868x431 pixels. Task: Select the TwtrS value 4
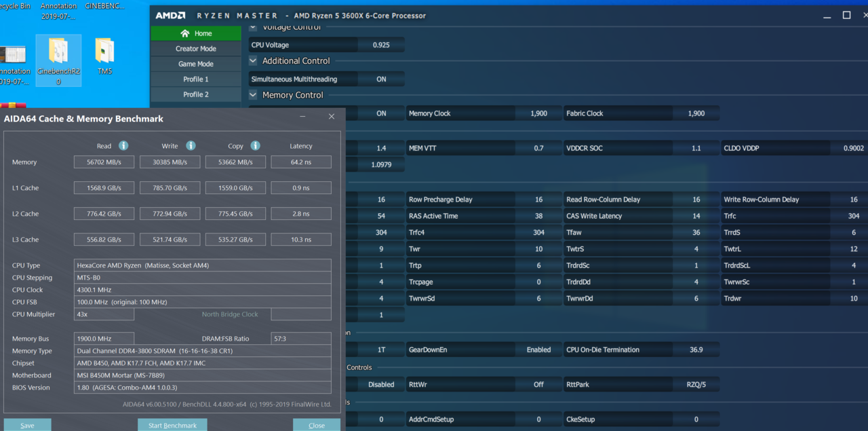pos(696,249)
